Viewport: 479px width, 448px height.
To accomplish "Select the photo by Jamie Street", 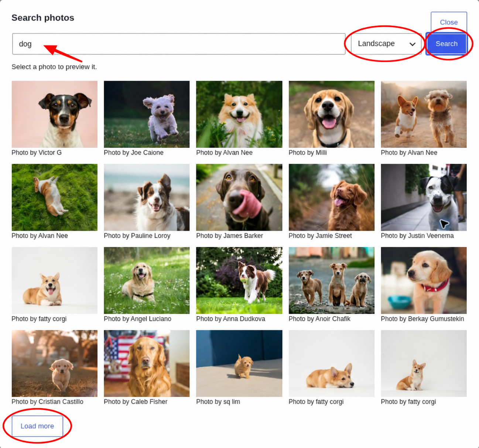I will point(332,198).
